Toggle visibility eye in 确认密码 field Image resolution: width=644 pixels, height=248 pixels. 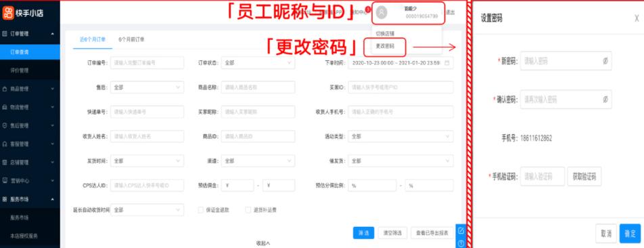(x=605, y=99)
